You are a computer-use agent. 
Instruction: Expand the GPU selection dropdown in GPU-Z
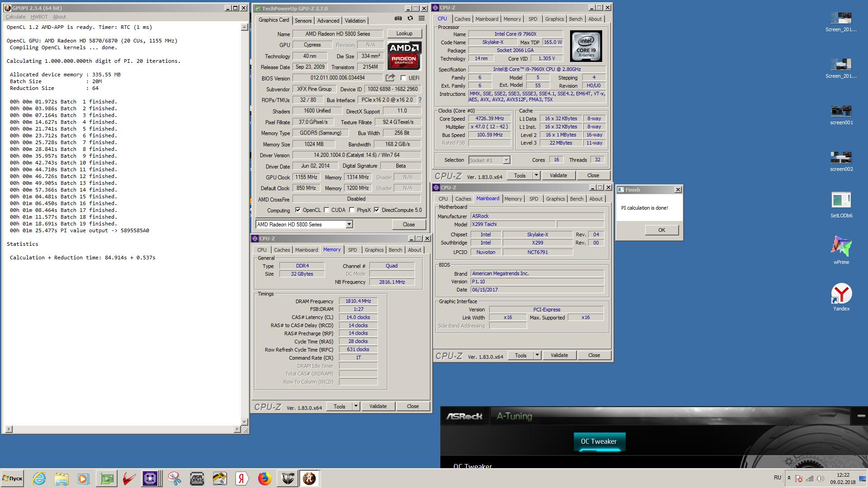click(349, 224)
